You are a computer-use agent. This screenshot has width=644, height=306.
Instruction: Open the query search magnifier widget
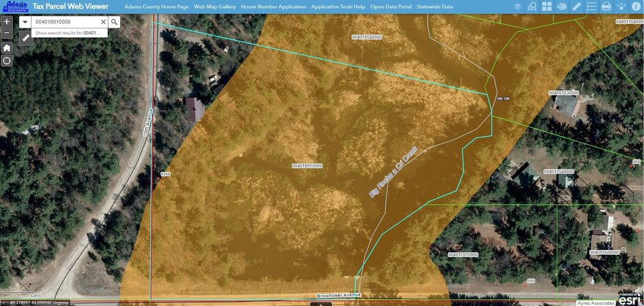tap(532, 7)
